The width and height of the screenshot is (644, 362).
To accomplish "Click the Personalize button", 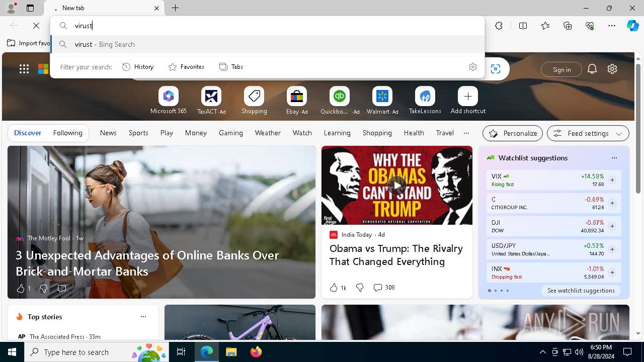I will click(x=513, y=133).
